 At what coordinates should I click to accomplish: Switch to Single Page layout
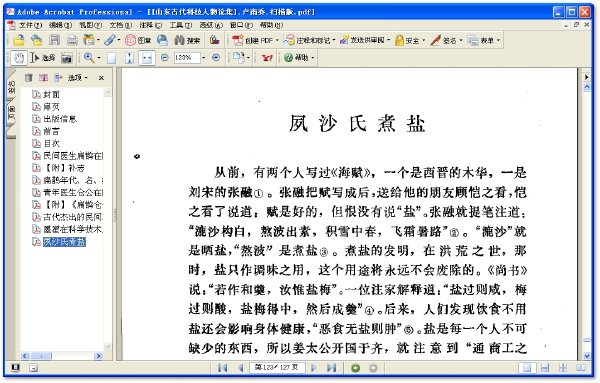click(x=527, y=368)
